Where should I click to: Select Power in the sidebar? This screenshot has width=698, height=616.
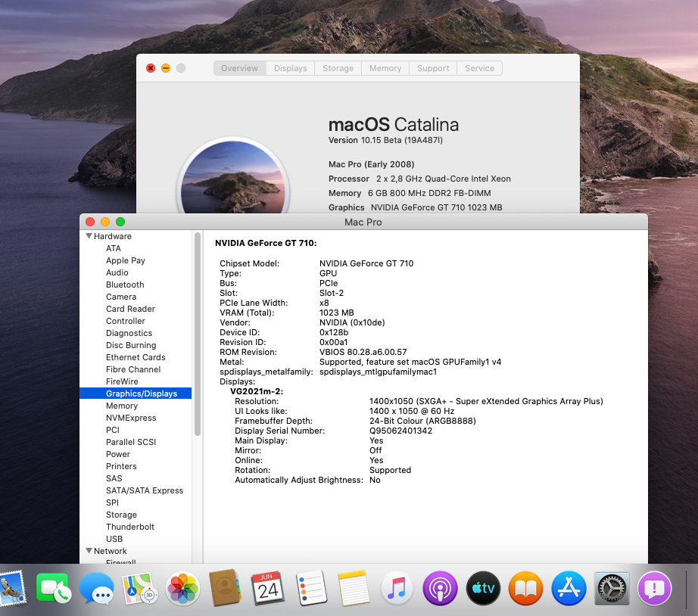point(118,454)
